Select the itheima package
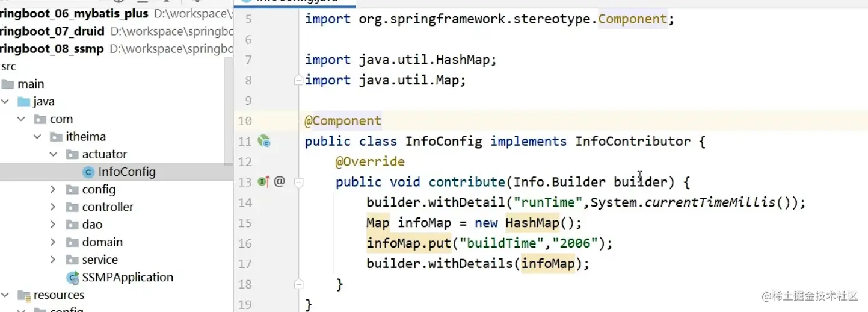The height and width of the screenshot is (312, 868). tap(86, 137)
